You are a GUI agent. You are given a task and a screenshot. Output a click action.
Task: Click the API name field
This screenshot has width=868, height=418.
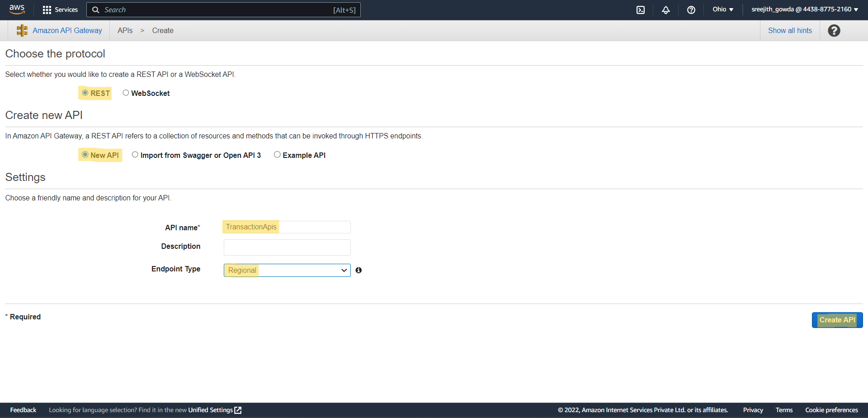287,227
